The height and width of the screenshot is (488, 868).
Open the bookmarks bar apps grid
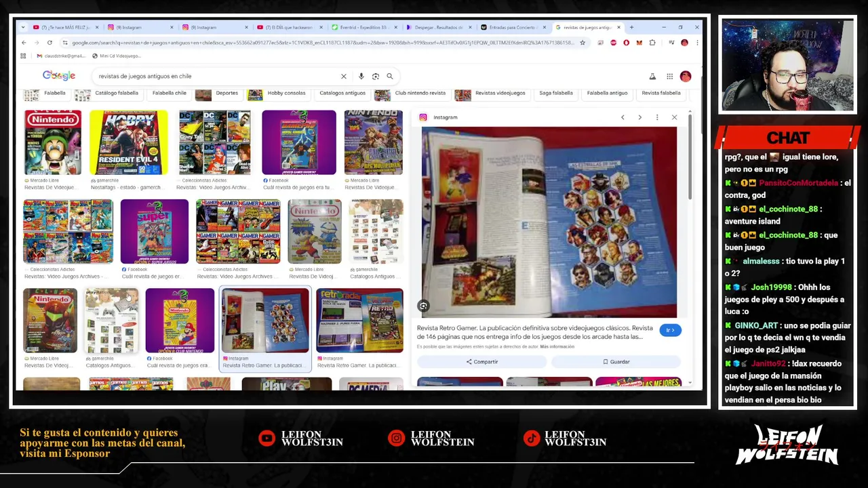point(23,56)
